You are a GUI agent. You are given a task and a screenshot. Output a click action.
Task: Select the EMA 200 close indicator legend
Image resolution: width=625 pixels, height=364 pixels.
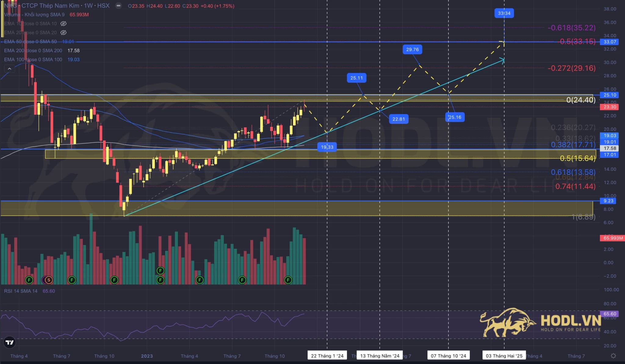click(33, 51)
